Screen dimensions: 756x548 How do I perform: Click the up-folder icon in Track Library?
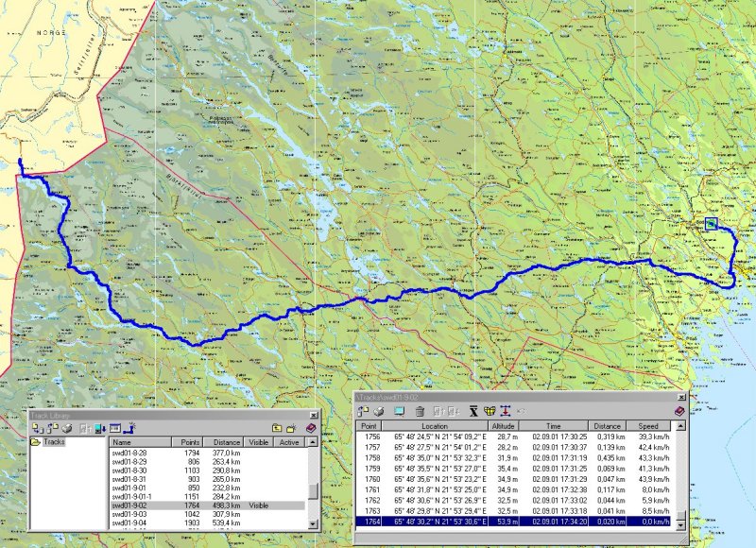tap(278, 428)
